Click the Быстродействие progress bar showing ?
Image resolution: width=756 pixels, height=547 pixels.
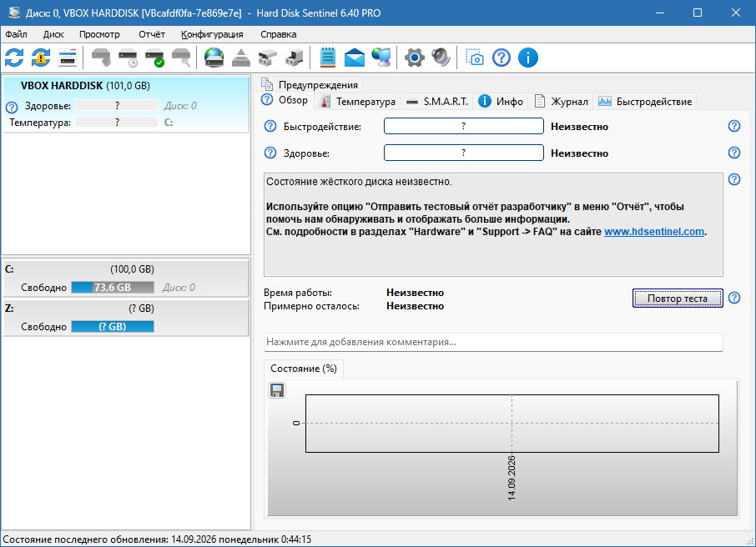click(464, 126)
